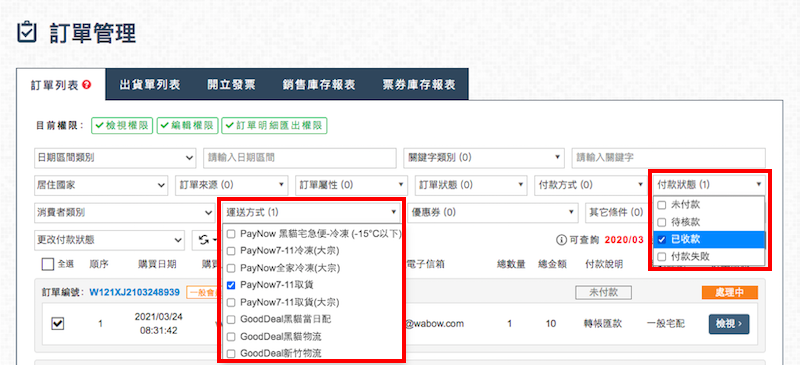Check the 付款失敗 option
The image size is (800, 365).
point(661,256)
